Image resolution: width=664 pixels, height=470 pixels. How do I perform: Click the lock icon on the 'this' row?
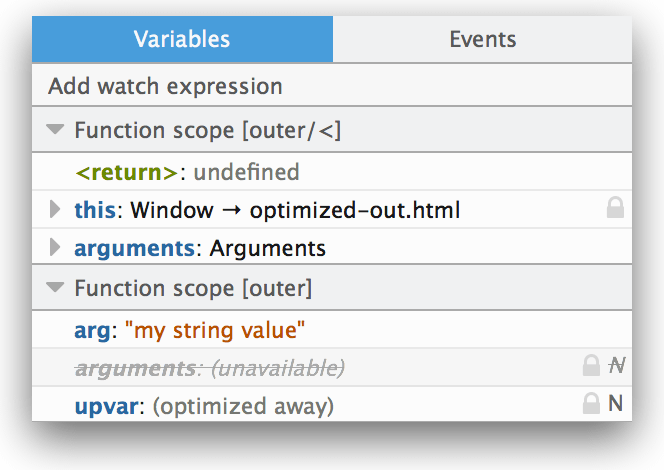[x=616, y=209]
